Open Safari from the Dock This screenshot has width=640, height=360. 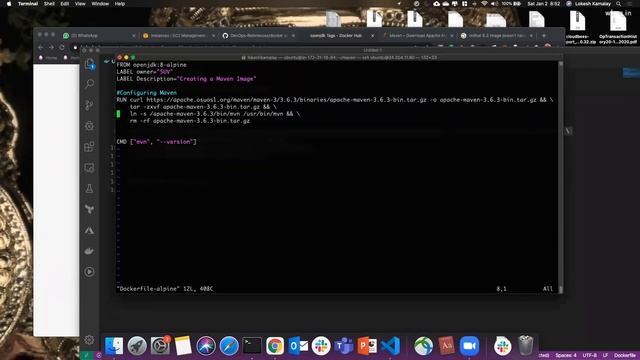pyautogui.click(x=229, y=346)
